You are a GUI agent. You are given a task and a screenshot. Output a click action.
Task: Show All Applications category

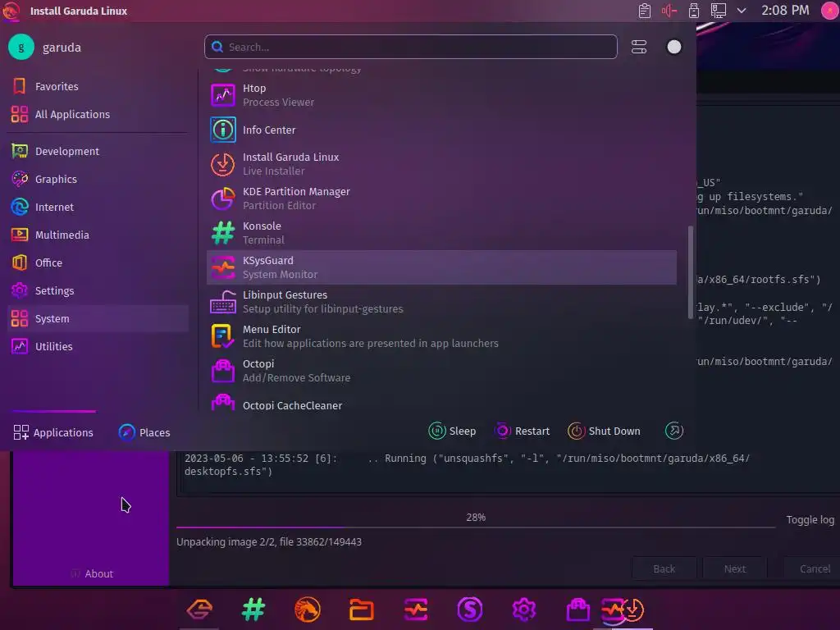pos(98,114)
